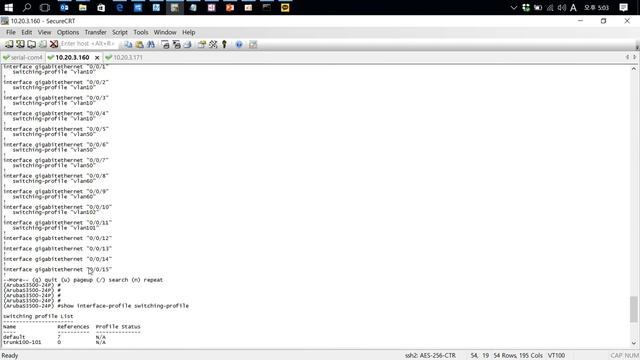Click the key Public-Key Assistant icon

click(x=224, y=44)
